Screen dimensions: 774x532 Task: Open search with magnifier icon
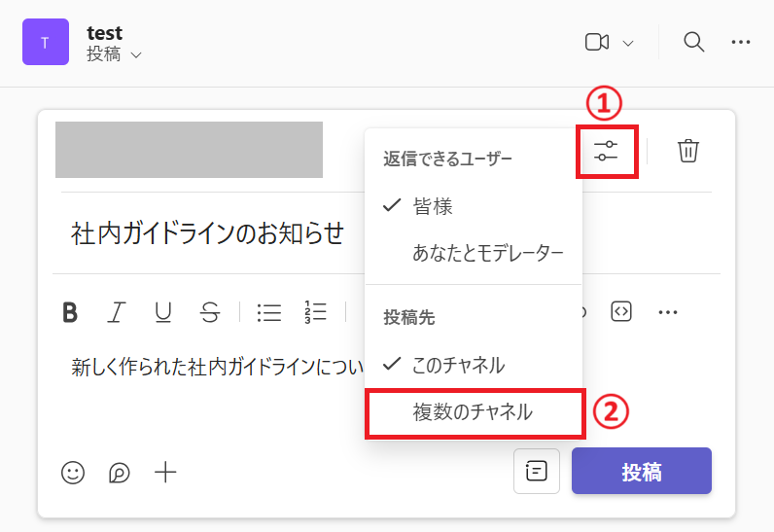click(x=693, y=42)
